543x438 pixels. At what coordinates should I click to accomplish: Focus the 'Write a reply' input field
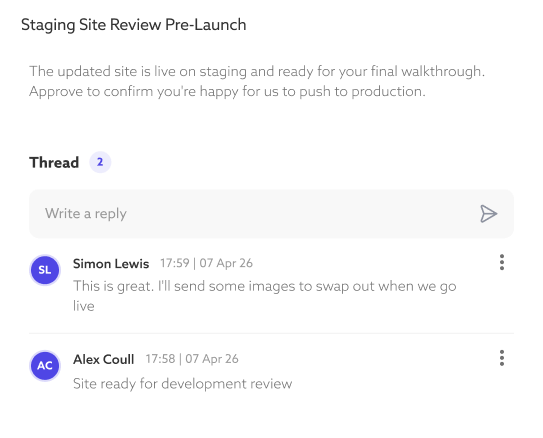271,214
